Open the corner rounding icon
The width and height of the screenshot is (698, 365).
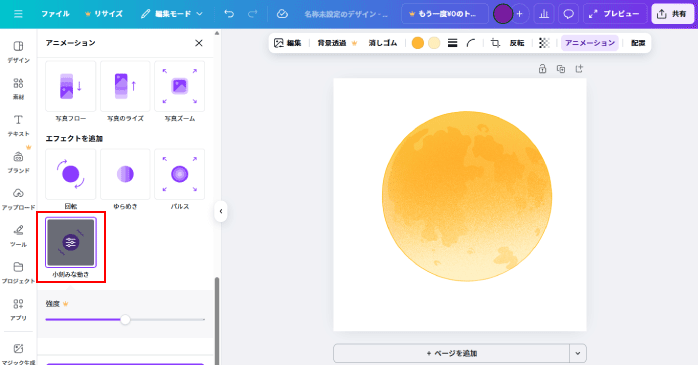[471, 43]
